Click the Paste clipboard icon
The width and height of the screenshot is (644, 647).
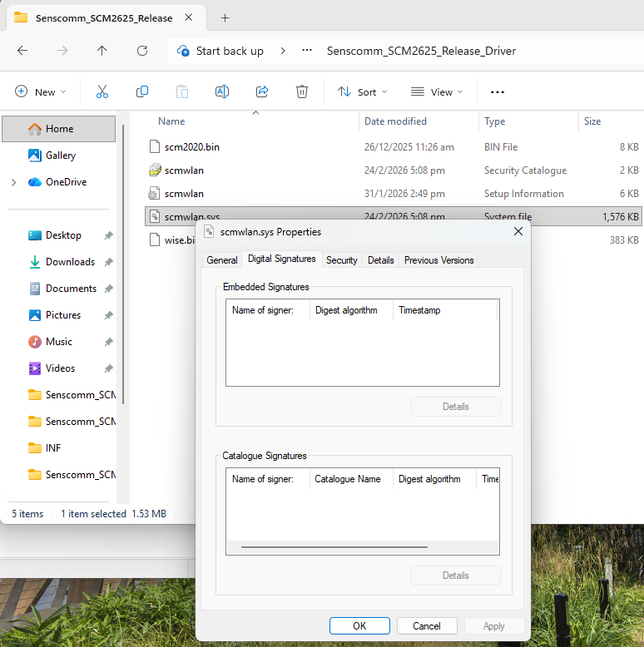pos(182,91)
